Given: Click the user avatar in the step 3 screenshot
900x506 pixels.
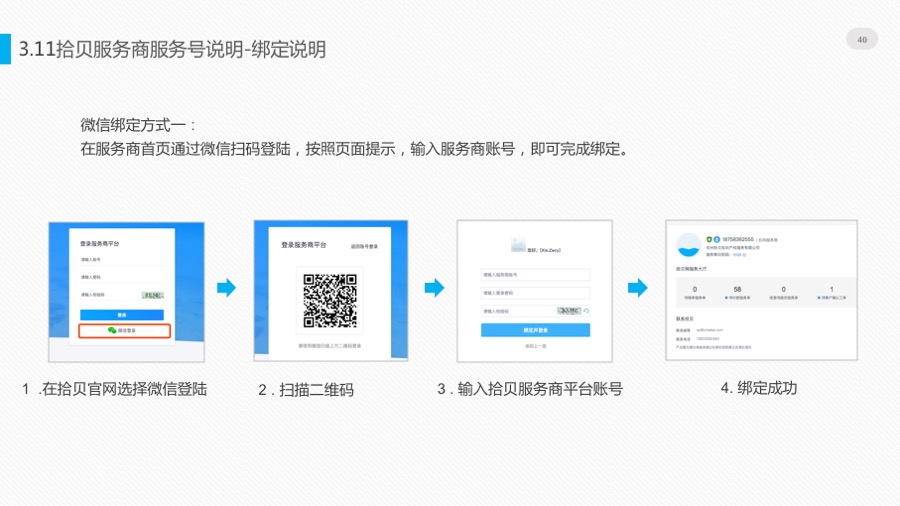Looking at the screenshot, I should (x=518, y=246).
